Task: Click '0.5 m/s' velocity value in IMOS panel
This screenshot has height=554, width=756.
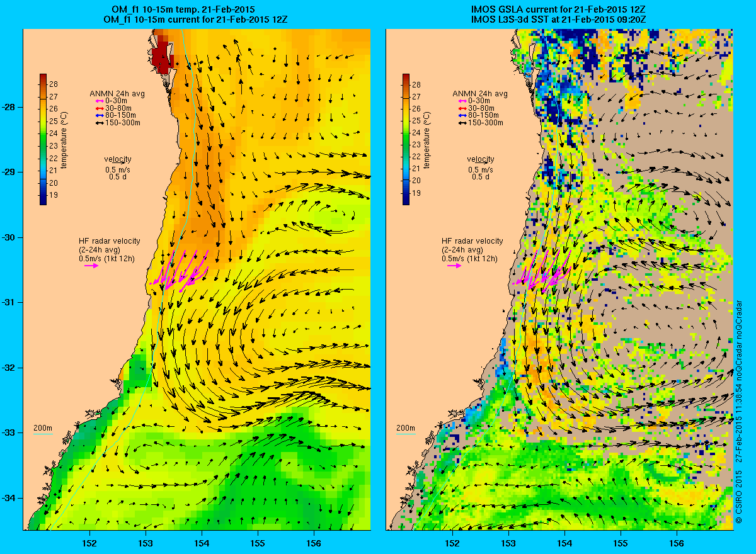Action: tap(481, 170)
